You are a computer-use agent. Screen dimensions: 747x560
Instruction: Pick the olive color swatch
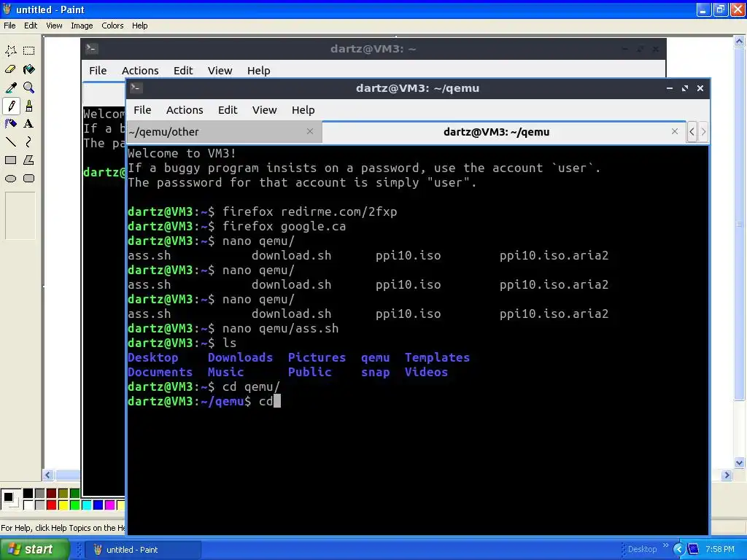tap(63, 493)
